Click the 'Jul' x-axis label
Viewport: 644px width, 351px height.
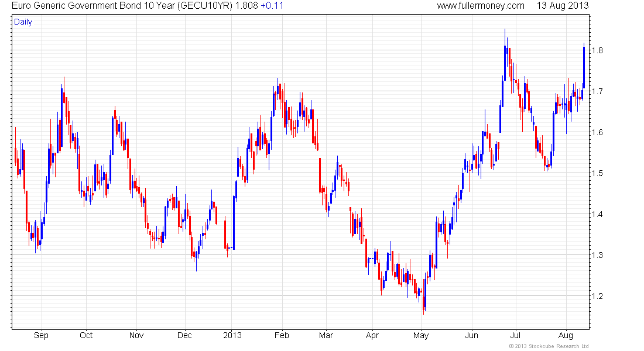click(515, 335)
